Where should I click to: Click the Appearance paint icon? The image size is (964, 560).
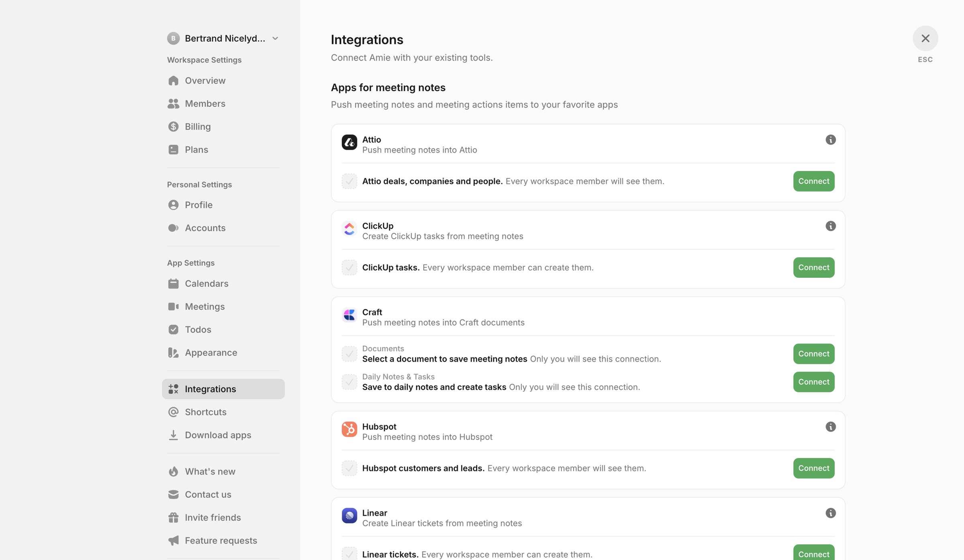pyautogui.click(x=173, y=352)
